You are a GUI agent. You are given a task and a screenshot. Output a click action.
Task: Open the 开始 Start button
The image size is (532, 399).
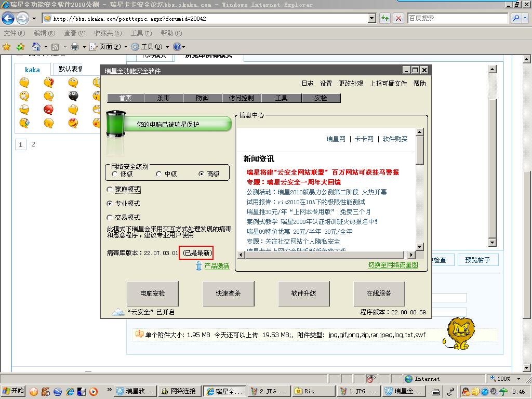pyautogui.click(x=14, y=391)
